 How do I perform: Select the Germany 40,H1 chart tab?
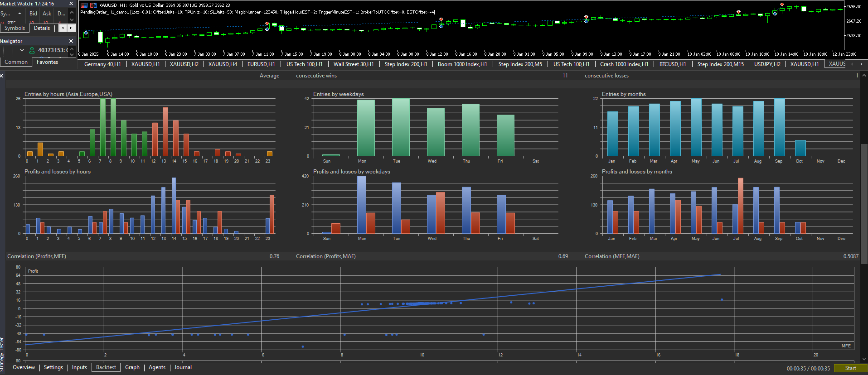(x=102, y=64)
